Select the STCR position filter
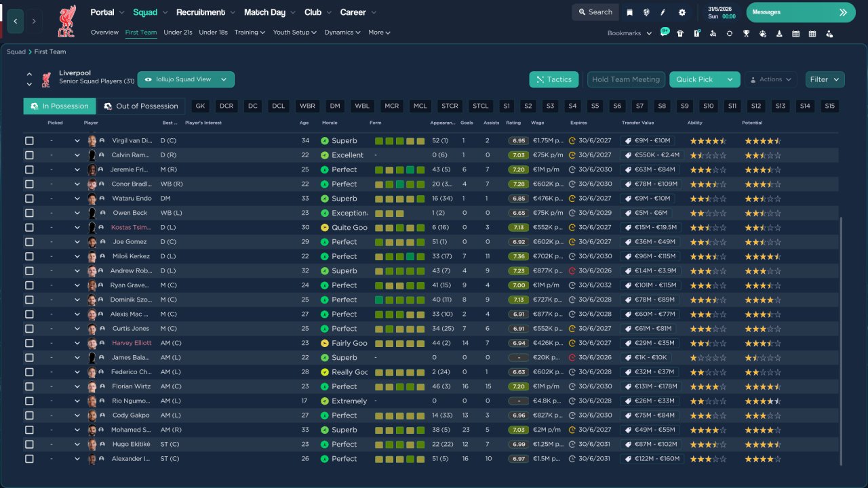868x488 pixels. 450,106
